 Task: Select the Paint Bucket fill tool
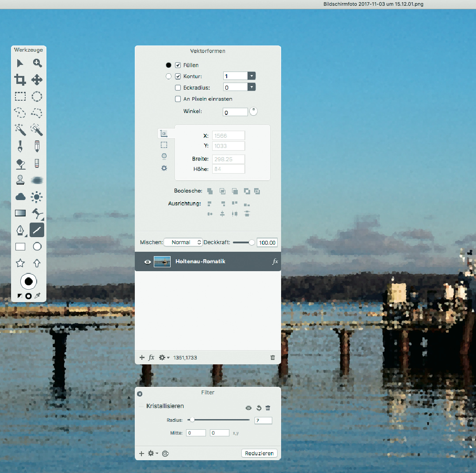(x=20, y=164)
